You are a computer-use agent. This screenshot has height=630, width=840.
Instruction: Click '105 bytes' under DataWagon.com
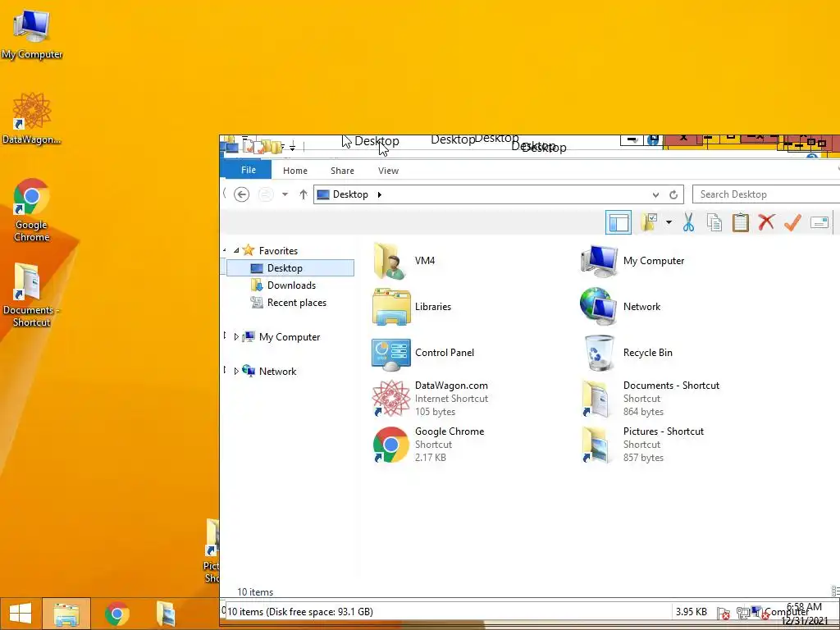click(435, 412)
